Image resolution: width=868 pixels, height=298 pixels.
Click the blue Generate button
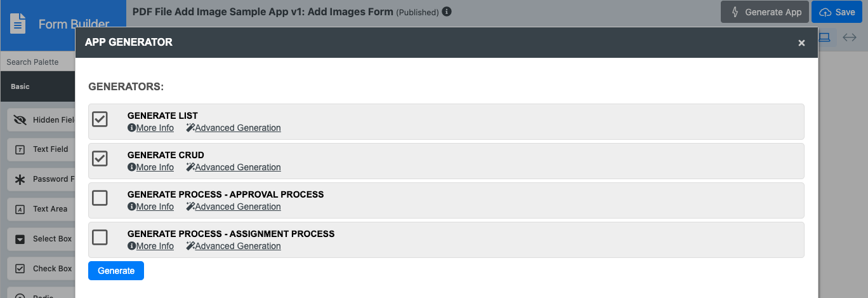(116, 271)
